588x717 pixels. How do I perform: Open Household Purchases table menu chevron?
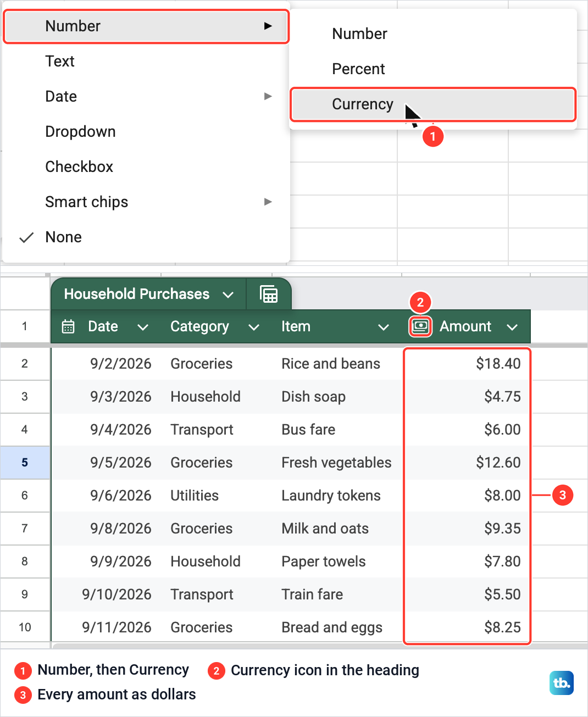click(x=228, y=294)
